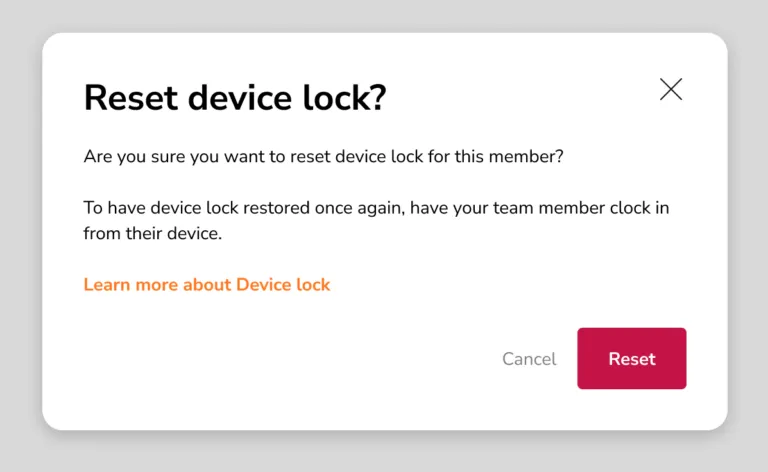This screenshot has height=472, width=768.
Task: Click the "Reset device lock?" heading
Action: 235,97
